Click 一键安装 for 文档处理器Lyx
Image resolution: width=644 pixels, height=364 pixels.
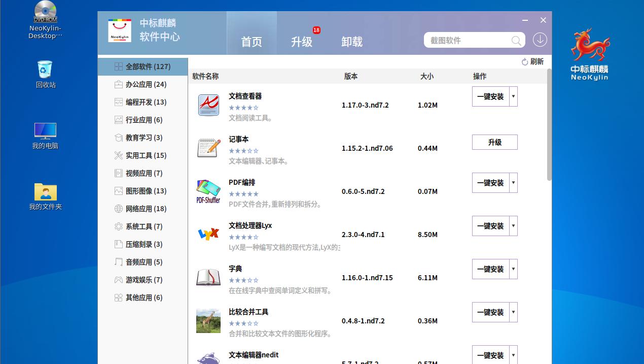pos(490,226)
